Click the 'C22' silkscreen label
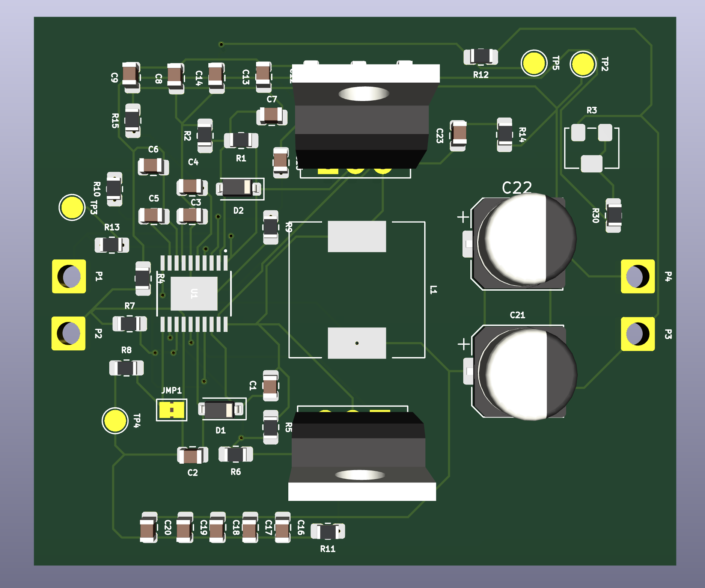Screen dimensions: 705x588 517,188
